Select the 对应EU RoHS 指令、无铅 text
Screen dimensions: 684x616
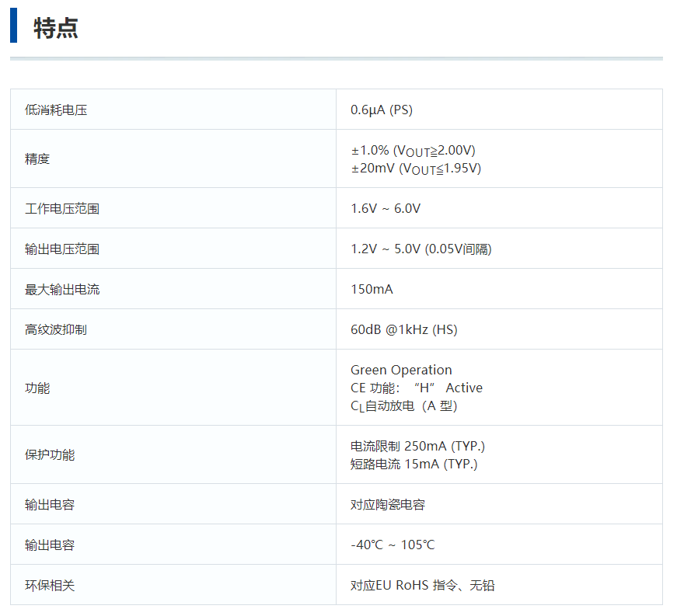click(x=420, y=585)
